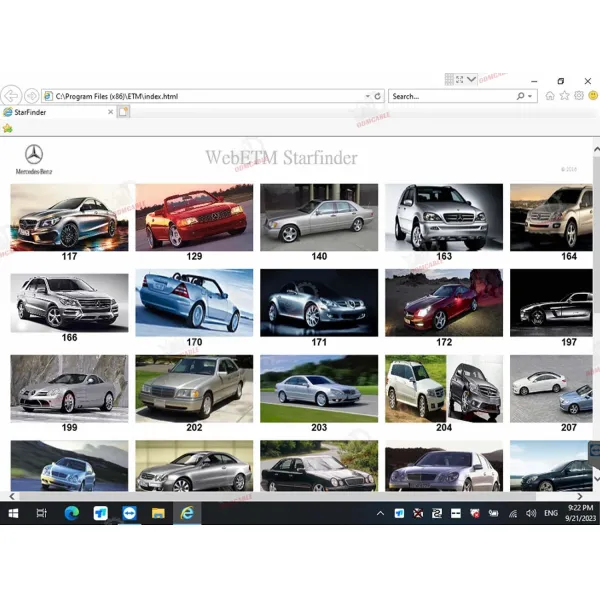Viewport: 600px width, 600px height.
Task: Choose the model 172 red roadster image
Action: coord(444,303)
